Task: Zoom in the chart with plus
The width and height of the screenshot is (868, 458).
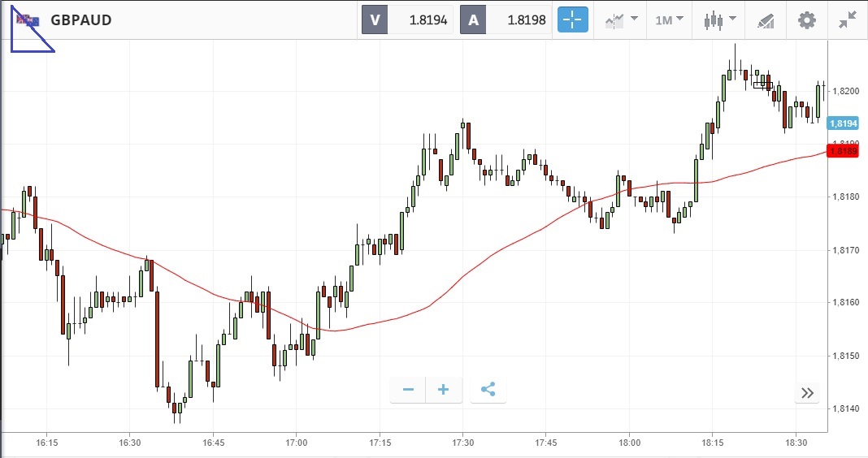Action: pos(444,390)
